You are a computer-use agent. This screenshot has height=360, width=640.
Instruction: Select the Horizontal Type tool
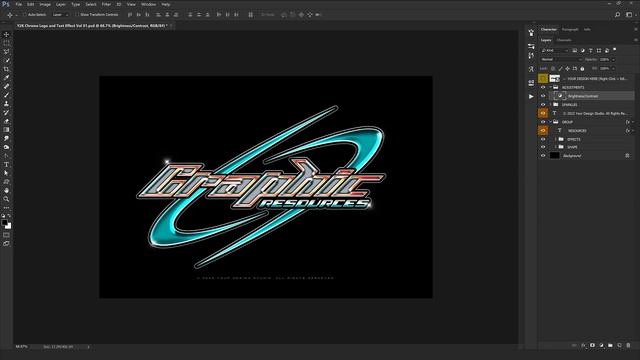coord(6,164)
